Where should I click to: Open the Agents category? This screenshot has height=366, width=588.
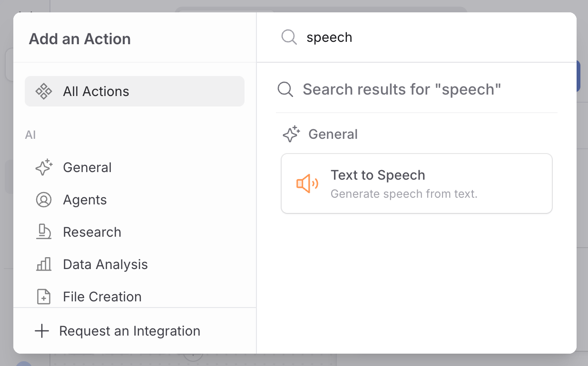(135, 200)
